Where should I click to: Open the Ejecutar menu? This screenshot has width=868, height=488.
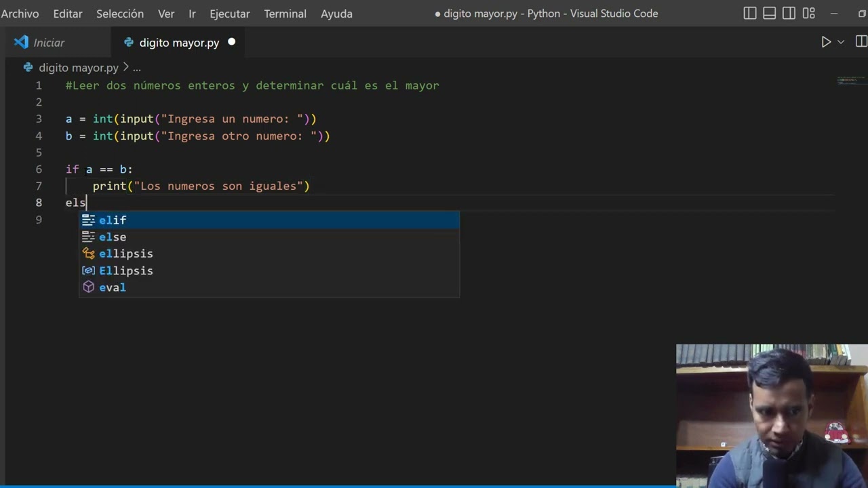click(230, 14)
